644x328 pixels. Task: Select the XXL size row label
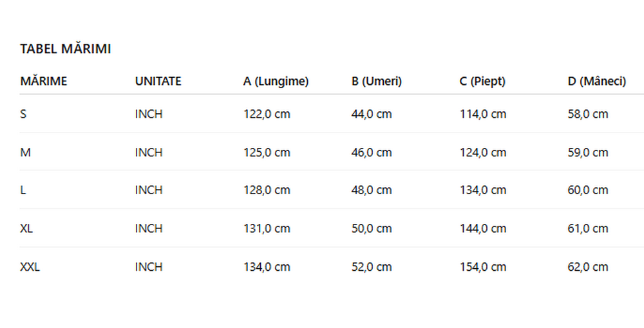tap(30, 267)
